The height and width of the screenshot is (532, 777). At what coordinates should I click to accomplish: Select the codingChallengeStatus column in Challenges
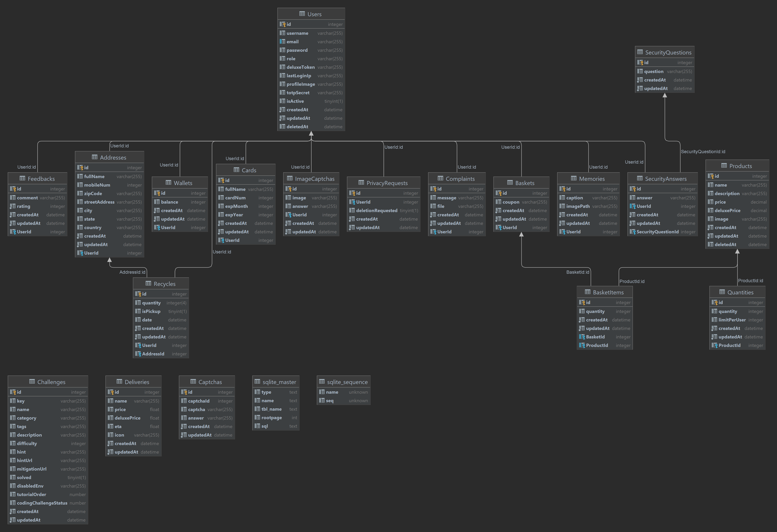point(48,503)
